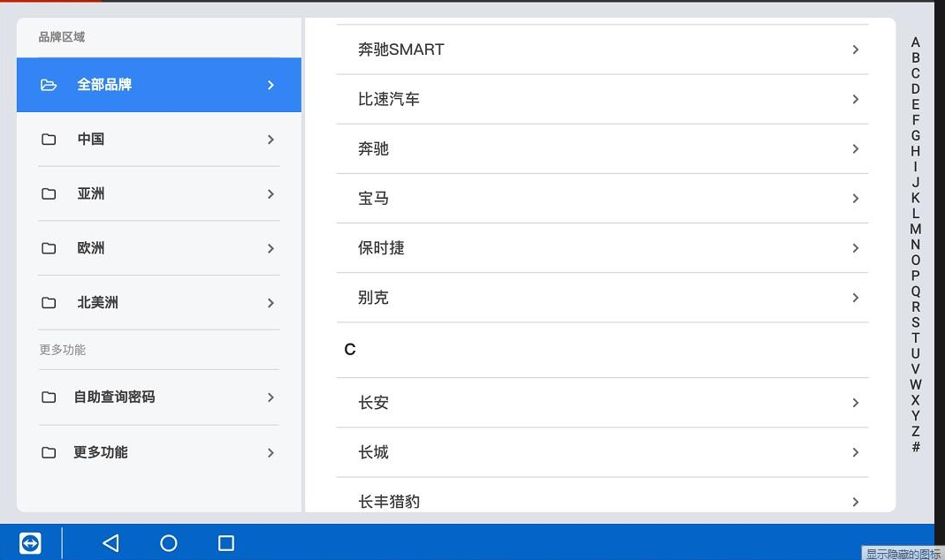Tap the Android back triangle button
945x560 pixels.
111,543
